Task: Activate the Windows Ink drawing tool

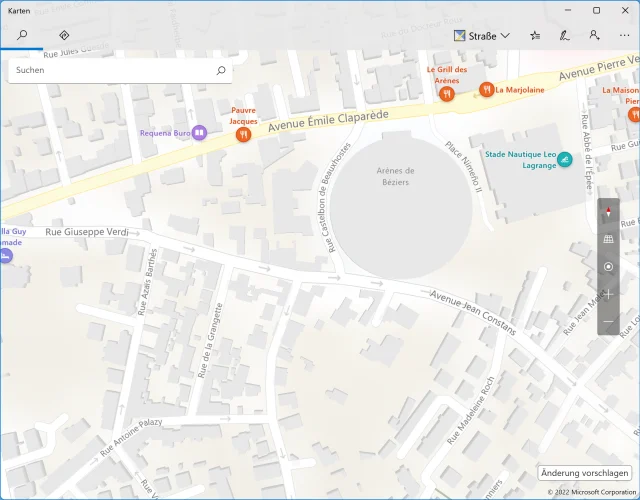Action: 564,36
